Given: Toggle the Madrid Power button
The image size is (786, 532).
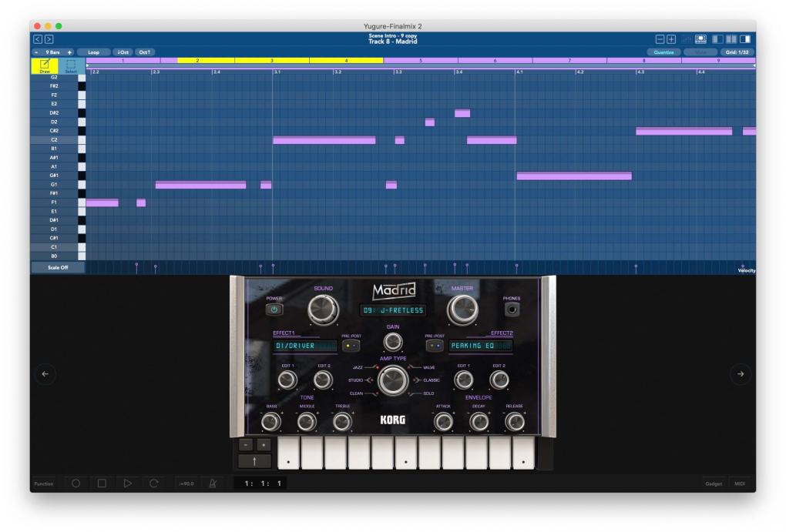Looking at the screenshot, I should tap(274, 309).
